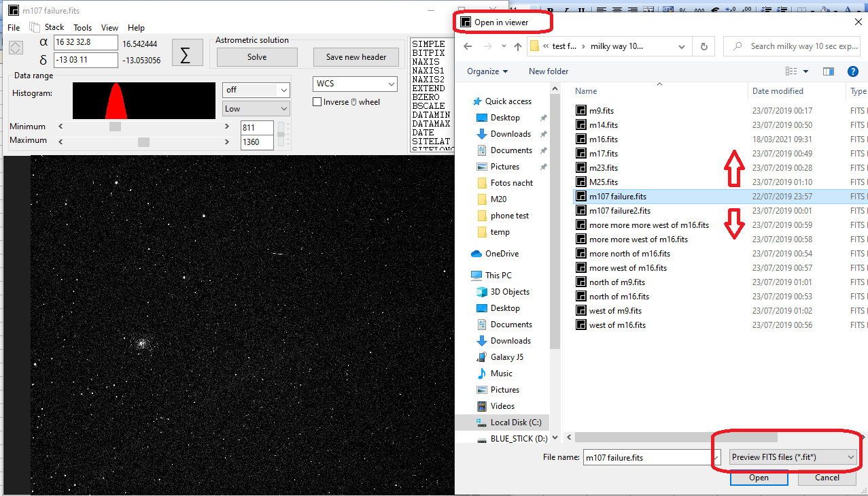868x496 pixels.
Task: Open view options dropdown arrow
Action: (x=806, y=71)
